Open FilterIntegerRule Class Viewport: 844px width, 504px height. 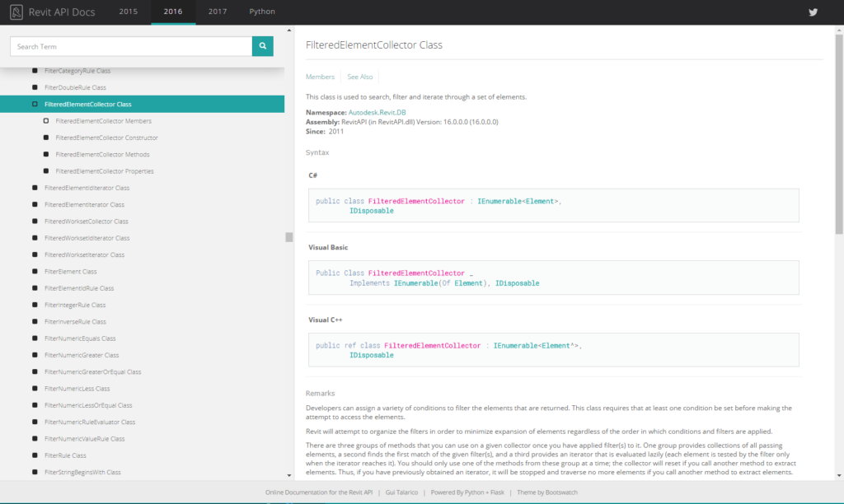click(75, 305)
